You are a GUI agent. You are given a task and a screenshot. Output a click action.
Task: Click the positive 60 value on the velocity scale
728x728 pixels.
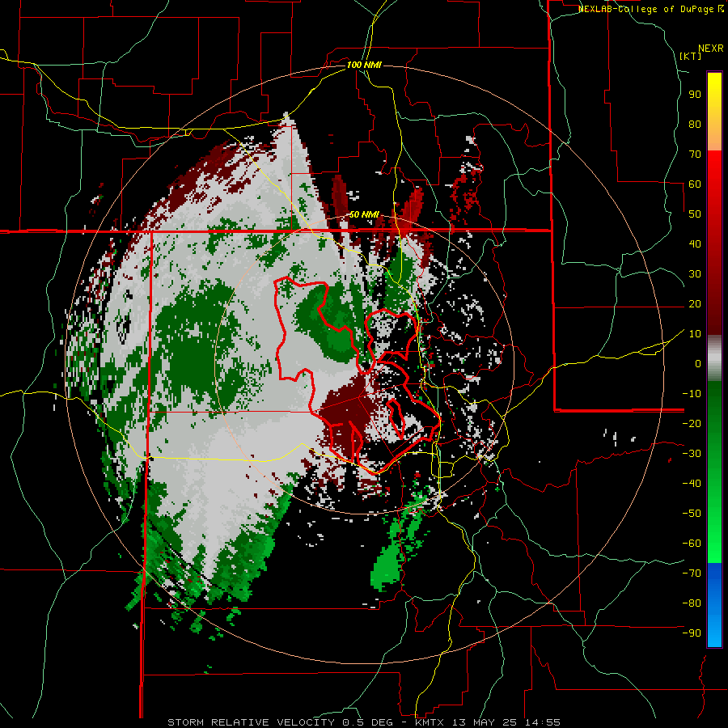[x=695, y=184]
